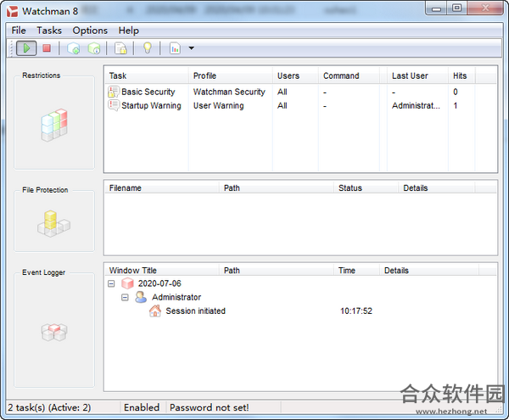Click the Password not set! status message
Viewport: 509px width, 420px height.
pyautogui.click(x=209, y=407)
